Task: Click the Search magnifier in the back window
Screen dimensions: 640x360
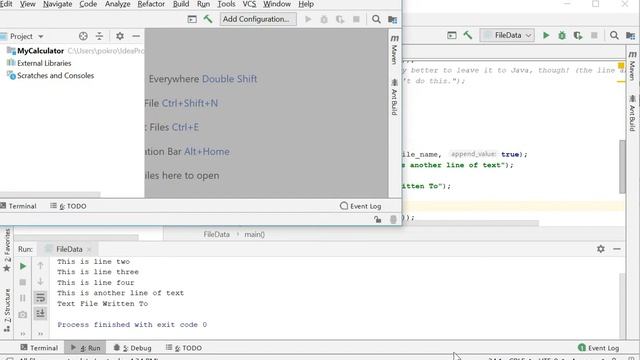Action: [x=614, y=36]
